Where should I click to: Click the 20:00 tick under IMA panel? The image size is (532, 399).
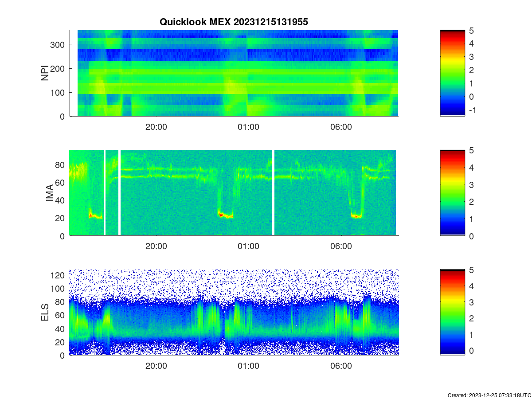[x=156, y=246]
